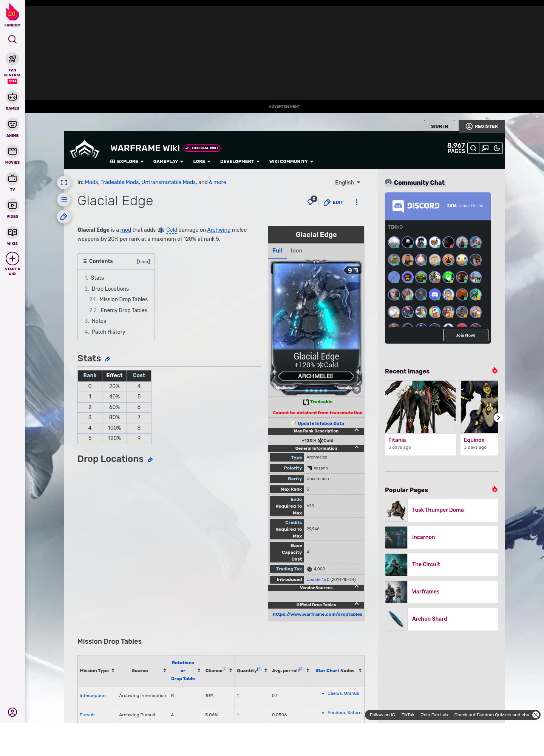Open Fan Central rocket icon in sidebar
The width and height of the screenshot is (544, 756).
tap(12, 59)
